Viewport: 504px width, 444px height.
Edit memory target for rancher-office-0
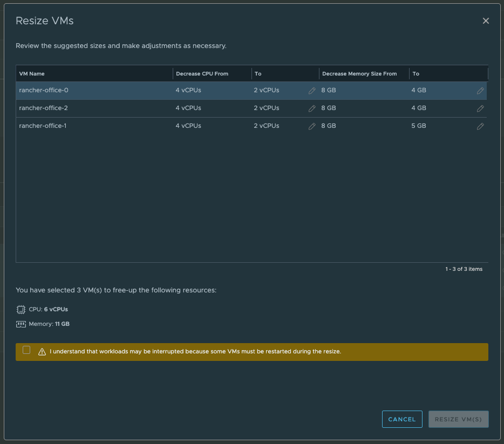480,91
